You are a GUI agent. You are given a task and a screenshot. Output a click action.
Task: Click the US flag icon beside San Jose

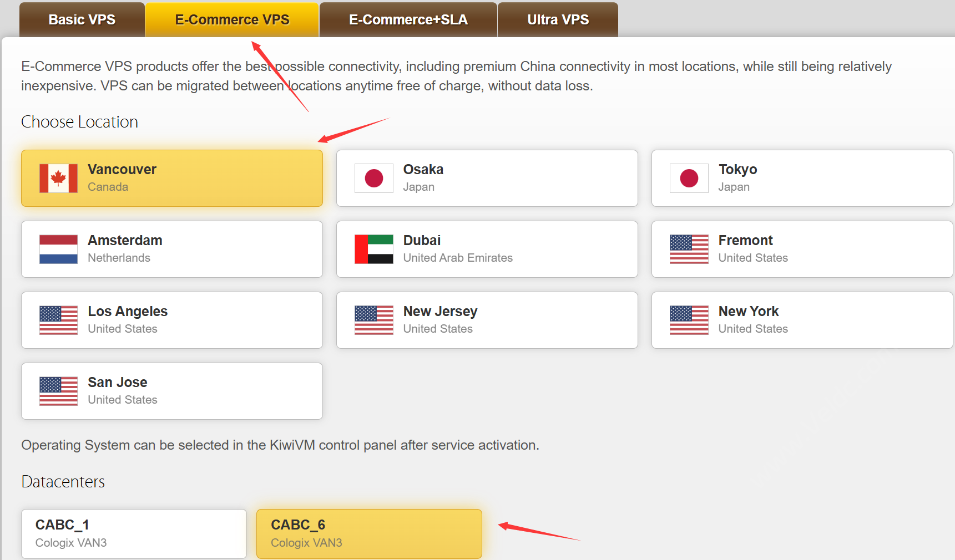(x=58, y=391)
